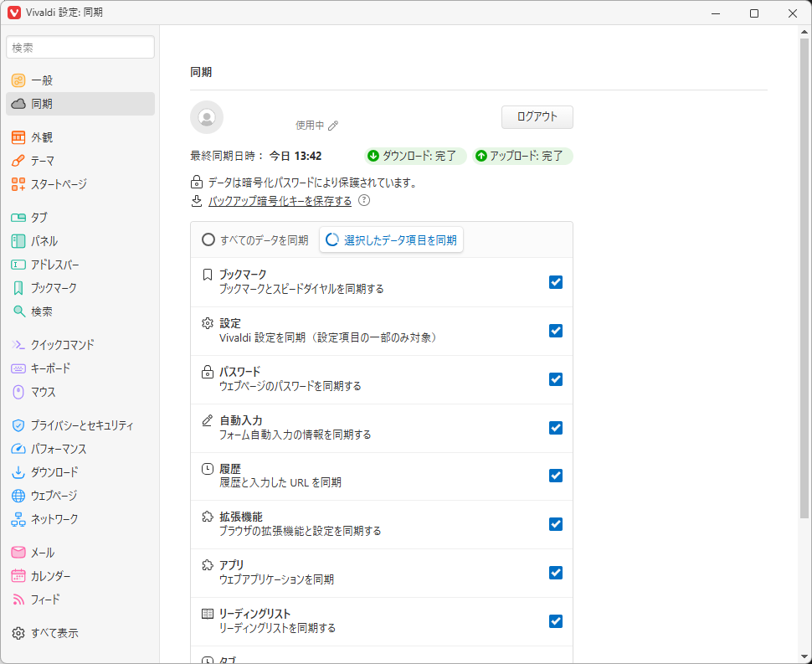
Task: Click the Vivaldi logo in the title bar
Action: pos(14,13)
